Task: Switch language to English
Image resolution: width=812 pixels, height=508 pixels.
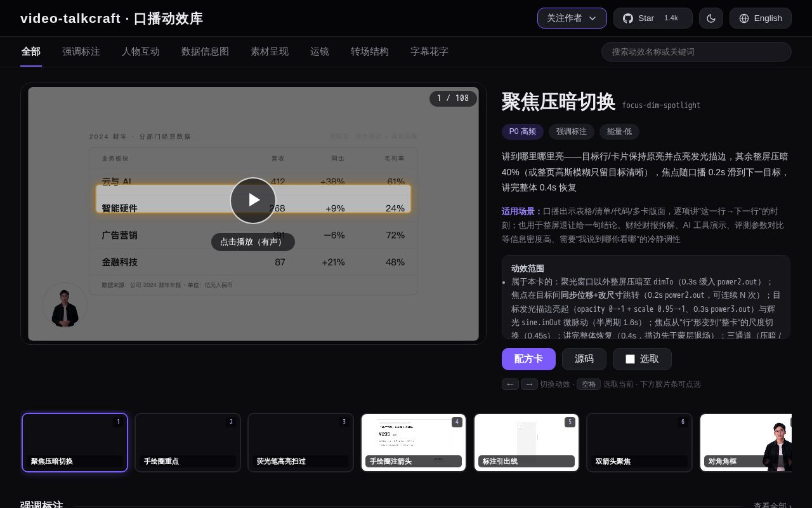Action: [761, 18]
